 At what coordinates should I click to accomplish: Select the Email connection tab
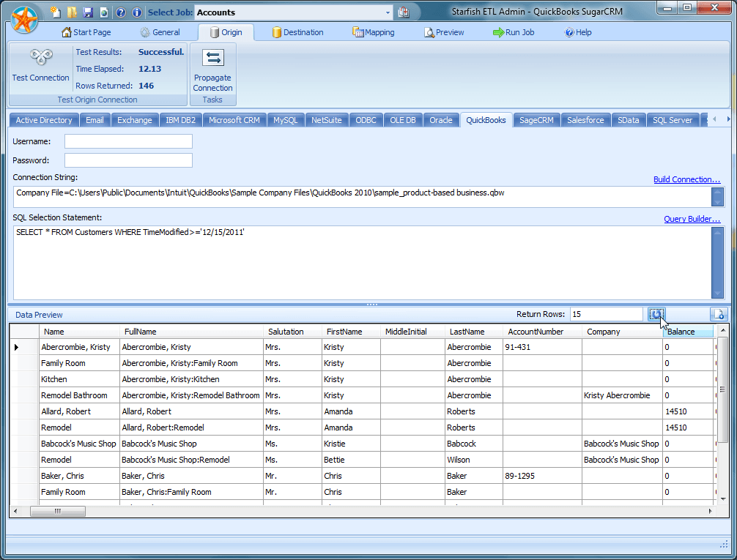click(95, 120)
